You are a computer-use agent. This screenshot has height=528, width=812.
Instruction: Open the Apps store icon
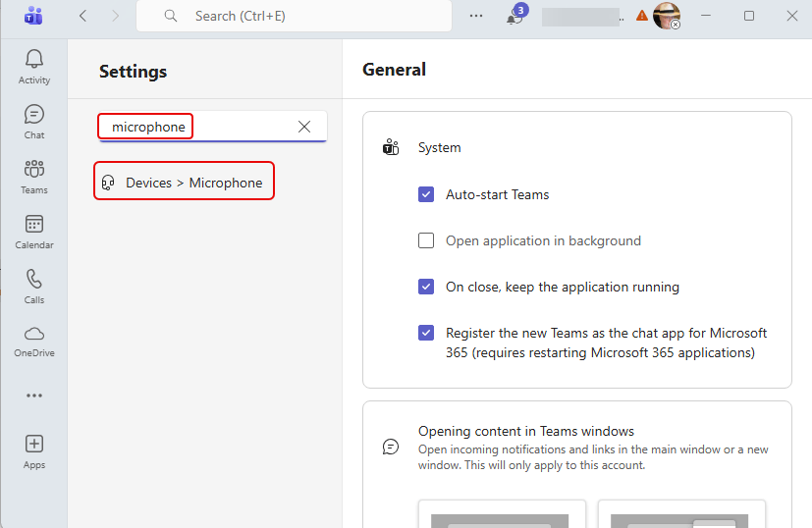(34, 450)
